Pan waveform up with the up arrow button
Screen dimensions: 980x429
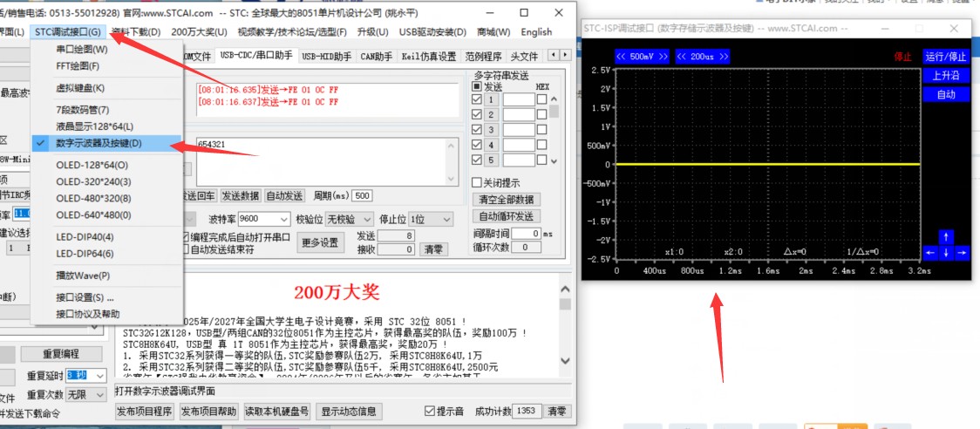946,237
